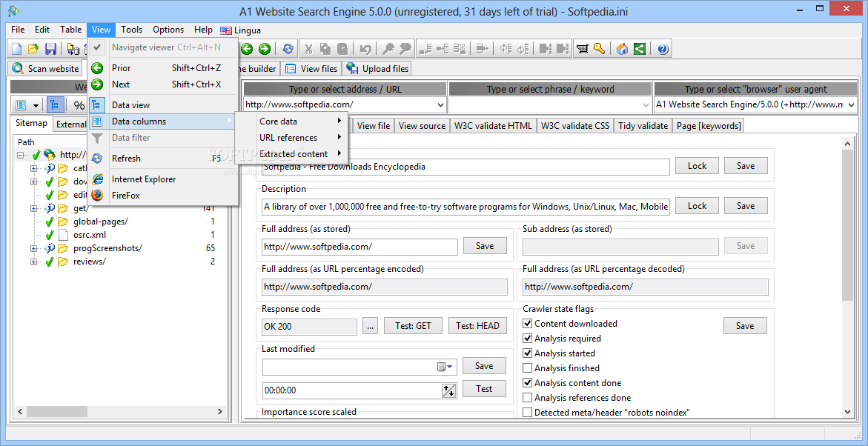This screenshot has height=446, width=868.
Task: Switch to Tidy validate tab
Action: 643,126
